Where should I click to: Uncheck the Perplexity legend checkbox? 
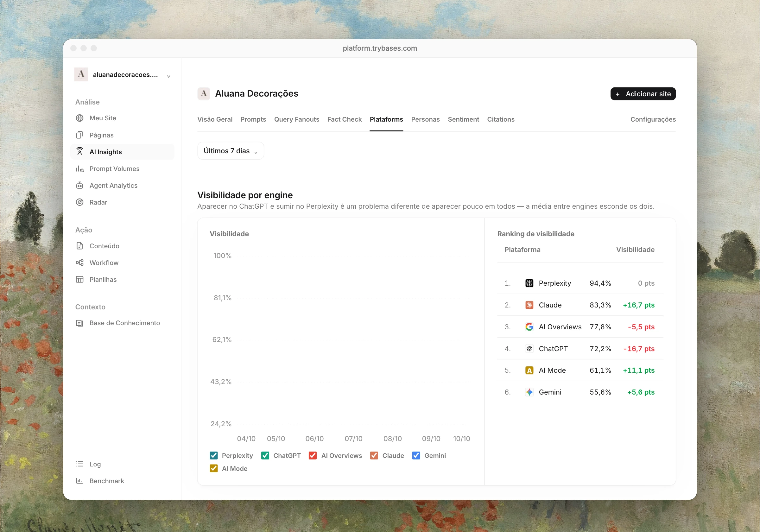[x=214, y=456]
